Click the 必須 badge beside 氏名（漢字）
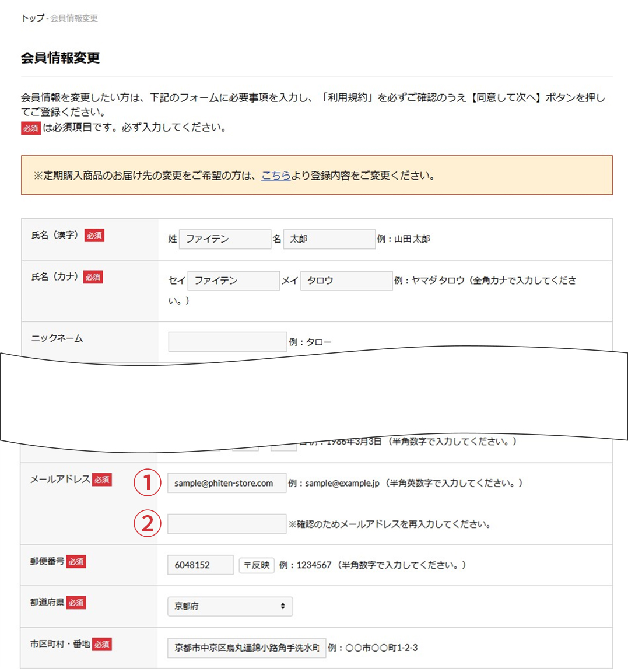The height and width of the screenshot is (672, 628). click(x=94, y=235)
